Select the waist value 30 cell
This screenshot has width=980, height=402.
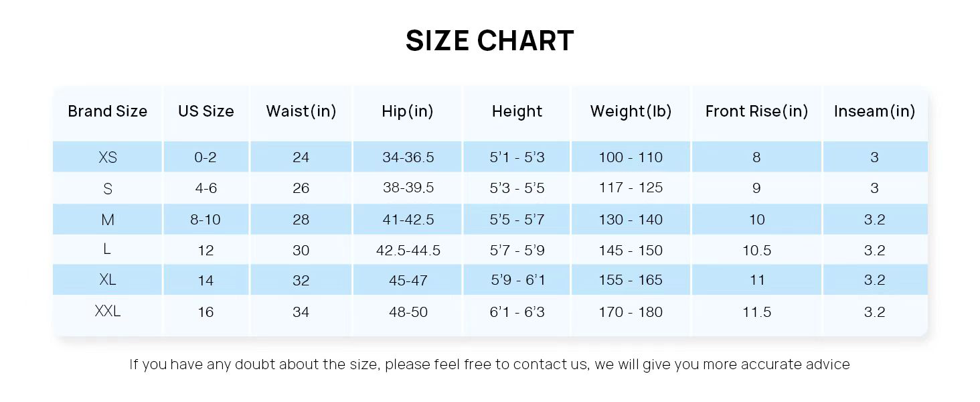[x=301, y=251]
